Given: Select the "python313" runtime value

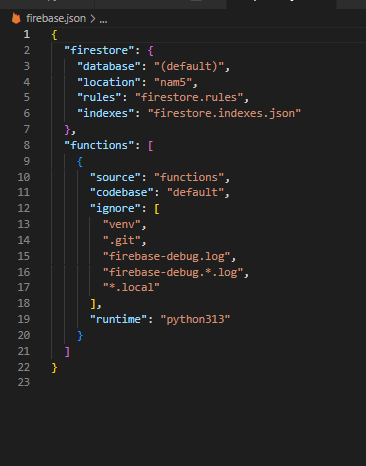Looking at the screenshot, I should [195, 319].
